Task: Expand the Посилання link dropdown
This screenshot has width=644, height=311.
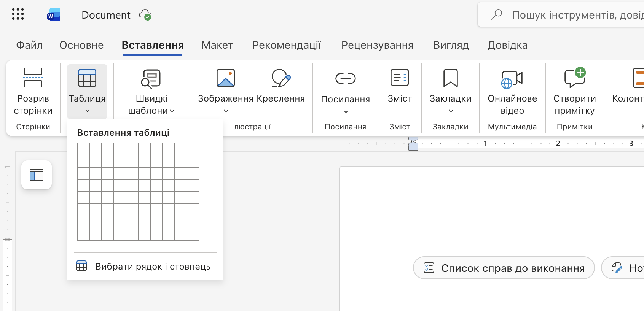Action: point(345,92)
